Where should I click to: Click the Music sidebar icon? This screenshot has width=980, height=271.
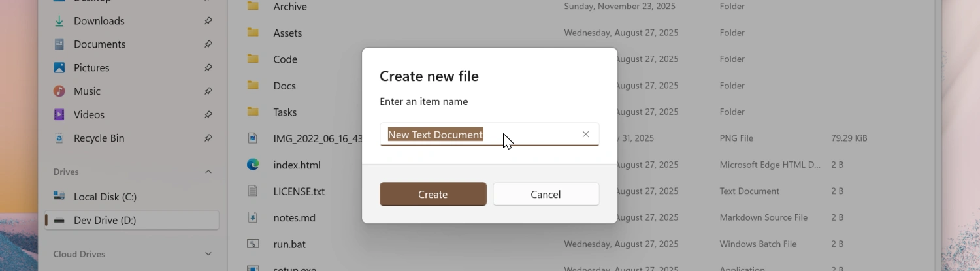59,91
